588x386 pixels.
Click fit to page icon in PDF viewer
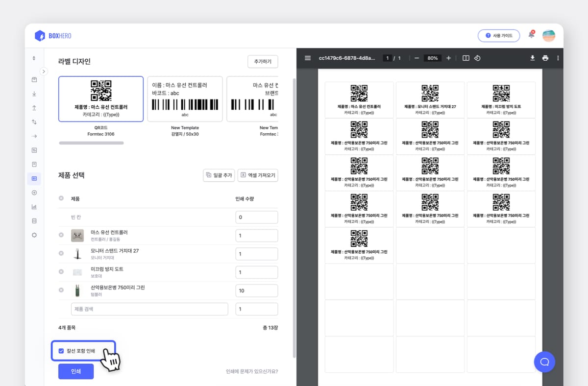pos(465,58)
